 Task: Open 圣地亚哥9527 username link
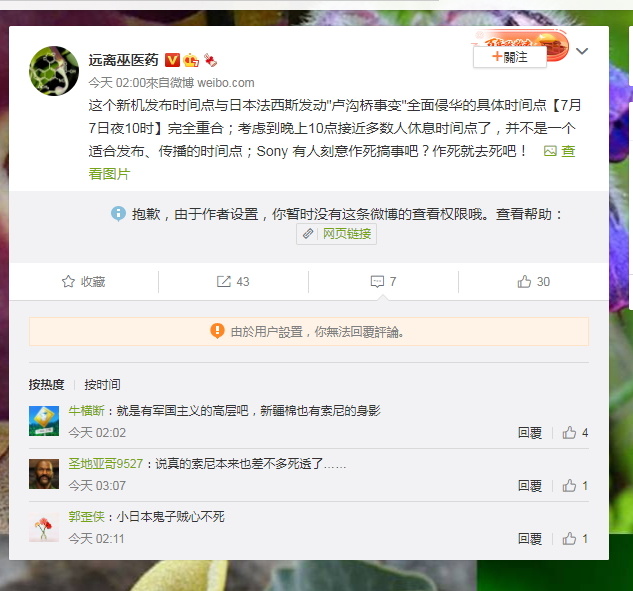106,463
